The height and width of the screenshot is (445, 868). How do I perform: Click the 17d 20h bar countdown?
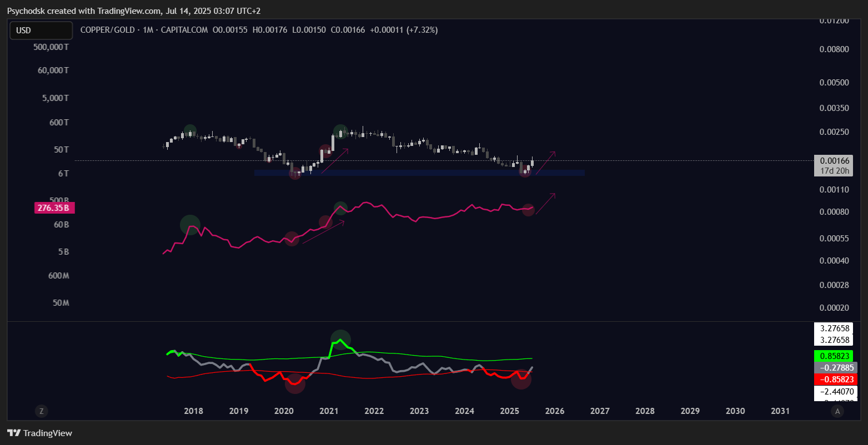pos(836,171)
